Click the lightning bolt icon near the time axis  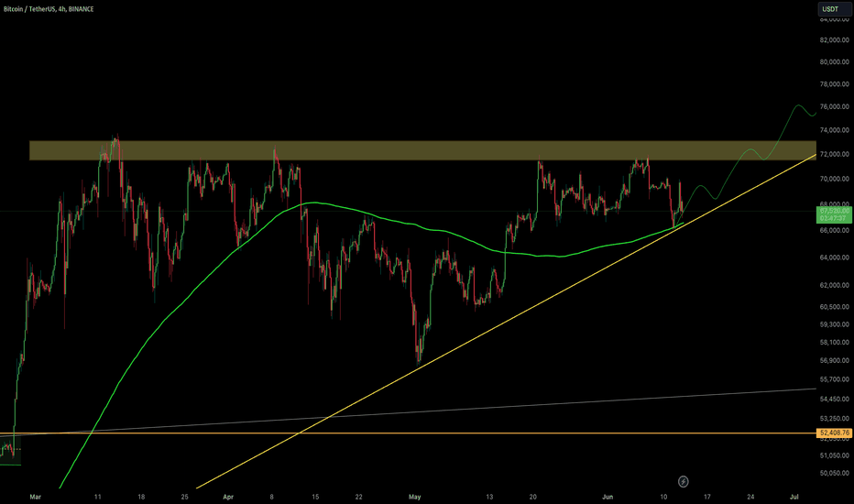click(683, 482)
